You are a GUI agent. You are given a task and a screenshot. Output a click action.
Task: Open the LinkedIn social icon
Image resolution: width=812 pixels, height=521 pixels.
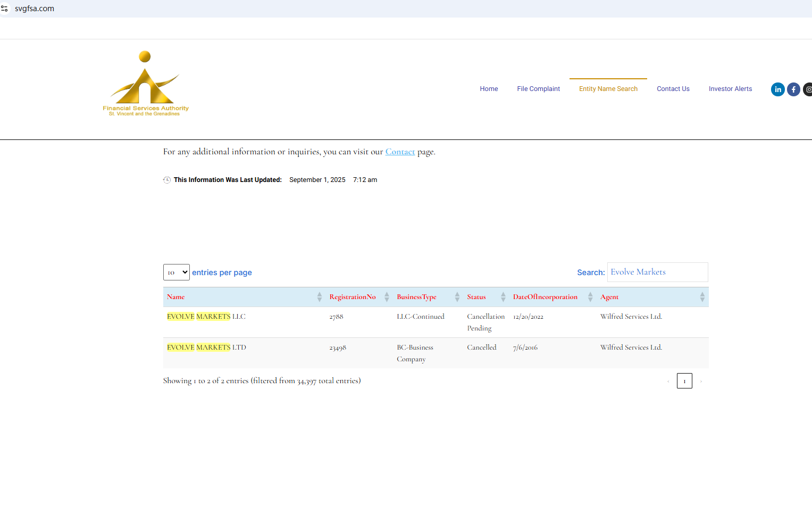pyautogui.click(x=777, y=89)
